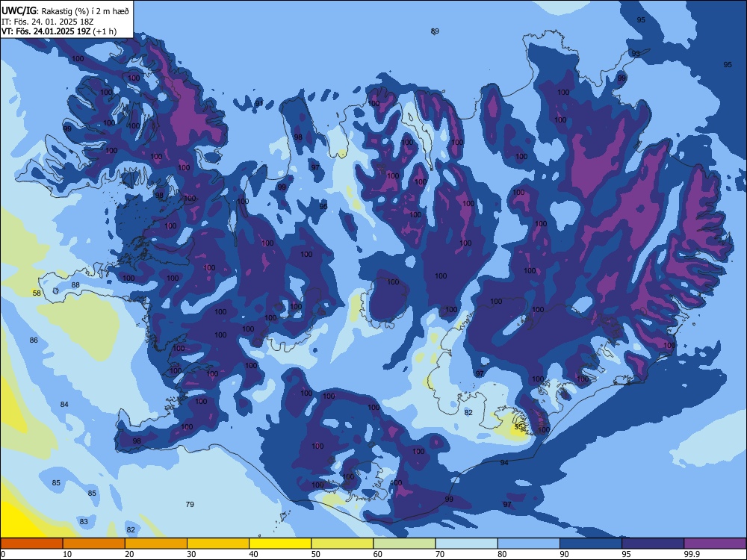
Task: Click the '91' value off the north coast
Action: coord(258,103)
